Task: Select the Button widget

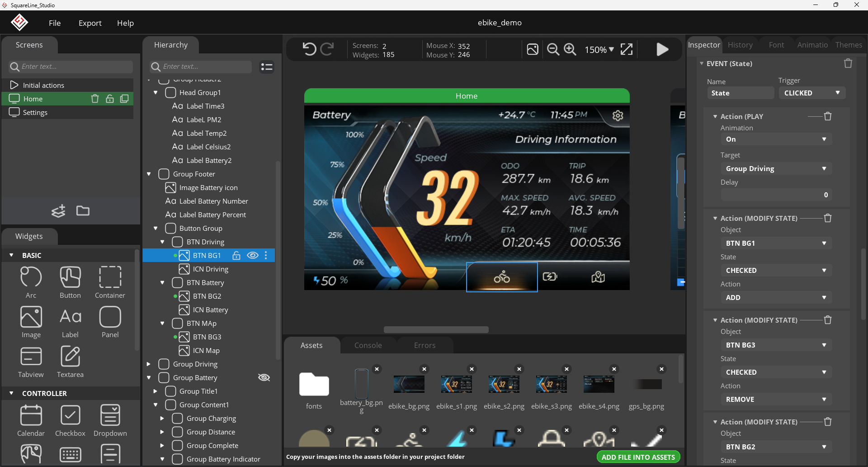Action: [x=70, y=282]
